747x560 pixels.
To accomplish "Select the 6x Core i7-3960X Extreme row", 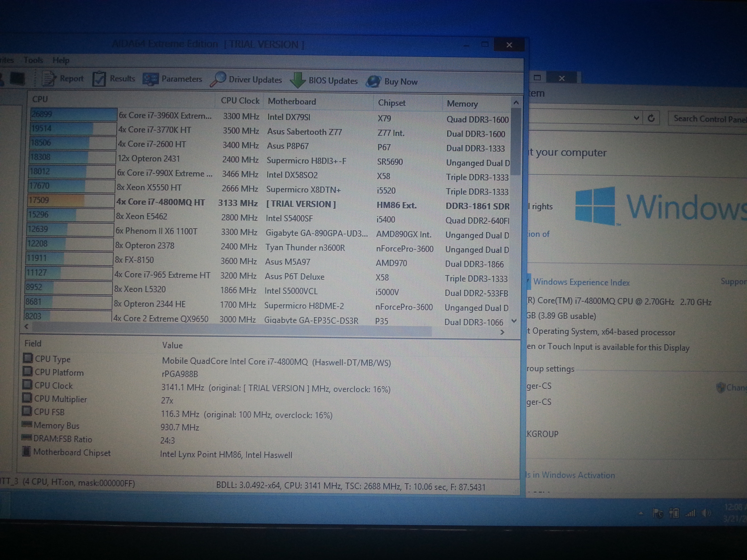I will [x=270, y=117].
